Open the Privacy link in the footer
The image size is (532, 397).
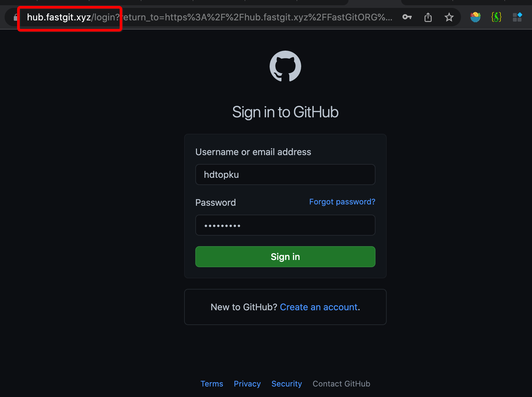247,384
